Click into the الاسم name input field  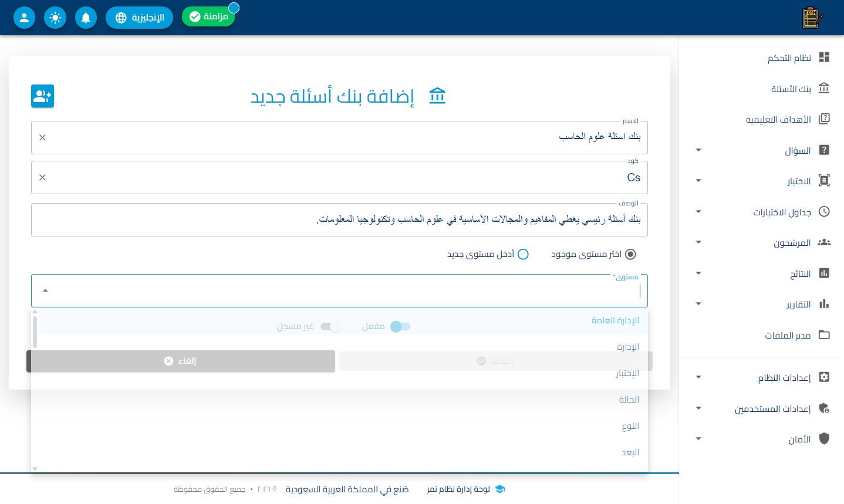(x=339, y=137)
